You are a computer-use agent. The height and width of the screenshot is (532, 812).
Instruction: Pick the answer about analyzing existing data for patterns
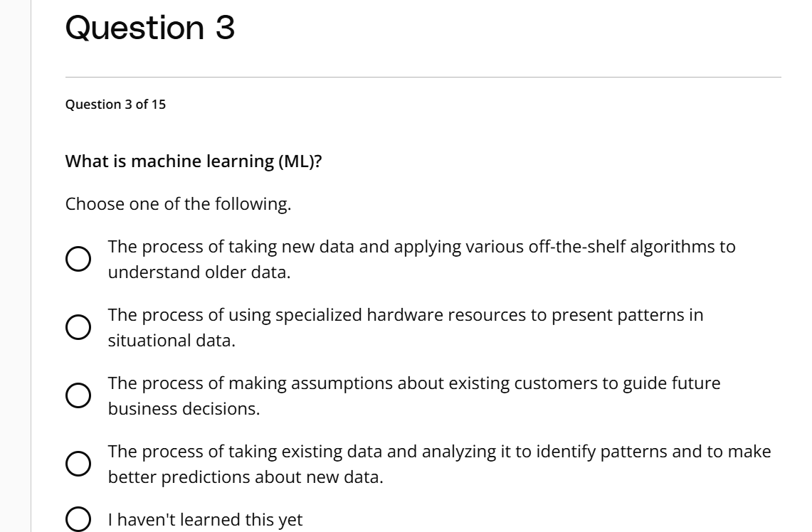78,462
